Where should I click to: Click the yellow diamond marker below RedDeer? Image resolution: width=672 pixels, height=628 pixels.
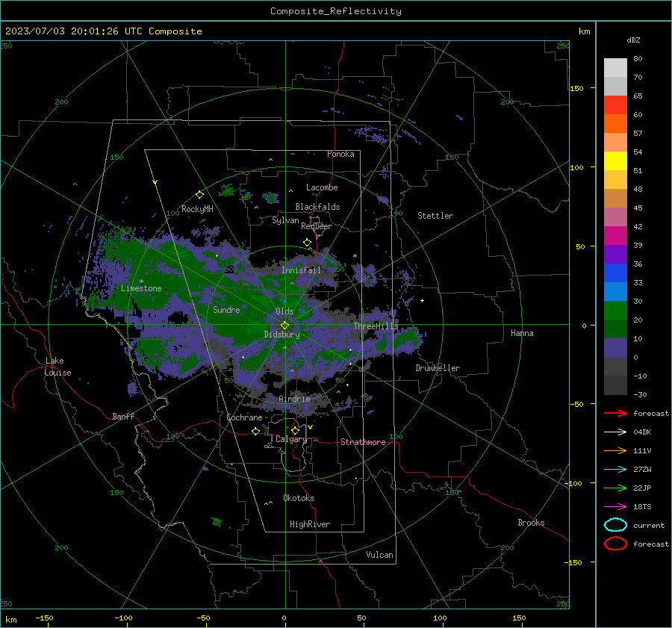(x=307, y=243)
